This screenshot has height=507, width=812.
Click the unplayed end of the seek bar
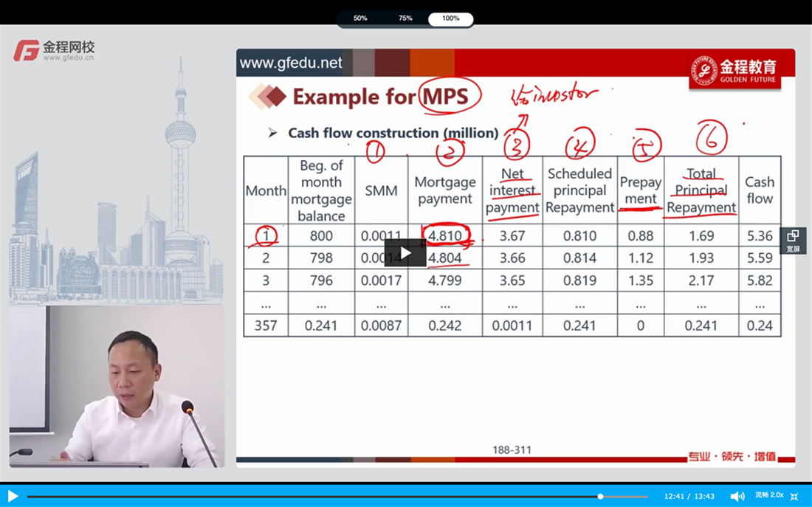click(625, 496)
